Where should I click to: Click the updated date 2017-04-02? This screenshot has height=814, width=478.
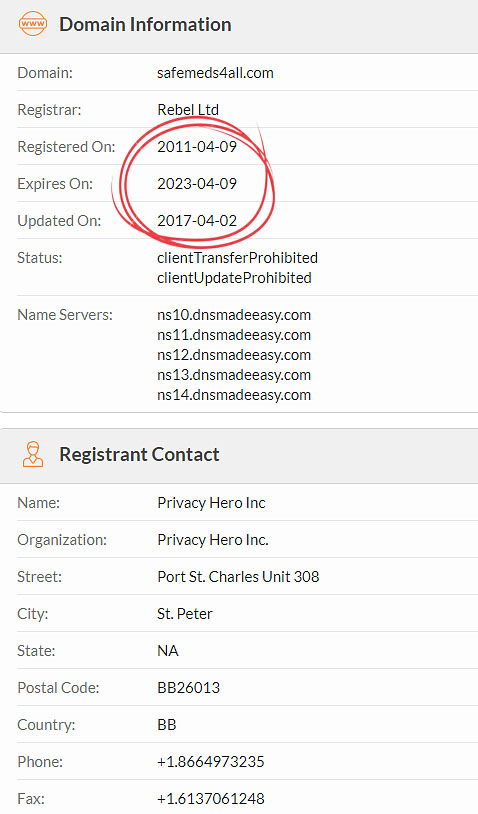coord(197,221)
